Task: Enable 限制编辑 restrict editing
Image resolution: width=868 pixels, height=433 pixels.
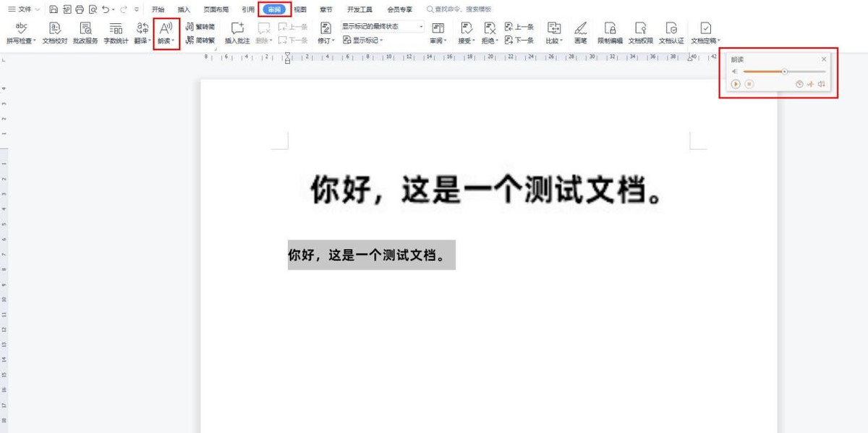Action: [x=610, y=33]
